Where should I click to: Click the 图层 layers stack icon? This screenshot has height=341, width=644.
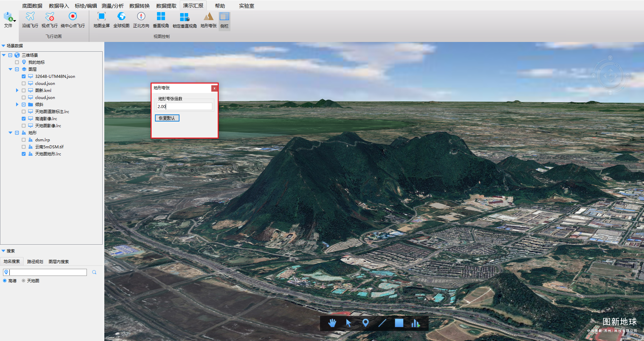pos(24,69)
